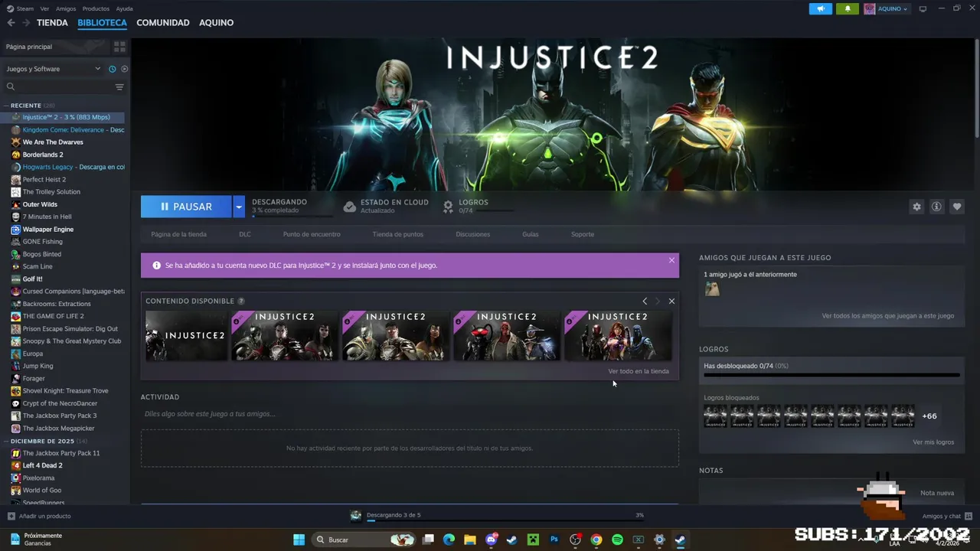The width and height of the screenshot is (980, 551).
Task: Click Nota nueva button
Action: coord(936,494)
